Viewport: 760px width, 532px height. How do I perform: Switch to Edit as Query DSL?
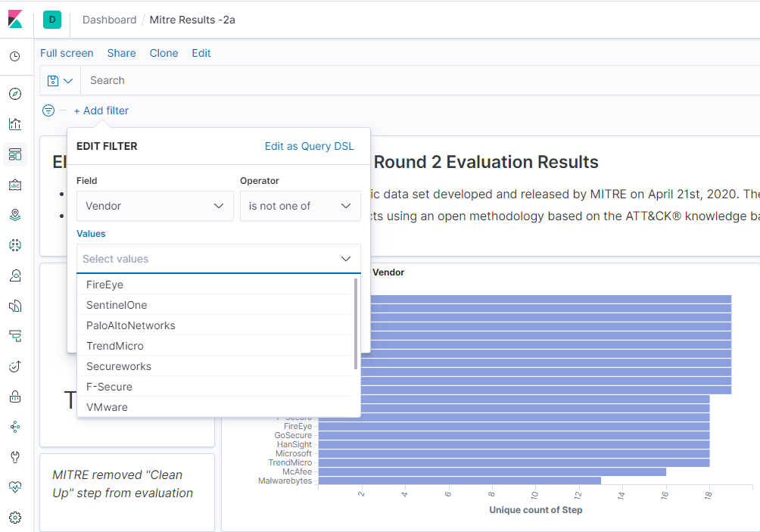(310, 146)
